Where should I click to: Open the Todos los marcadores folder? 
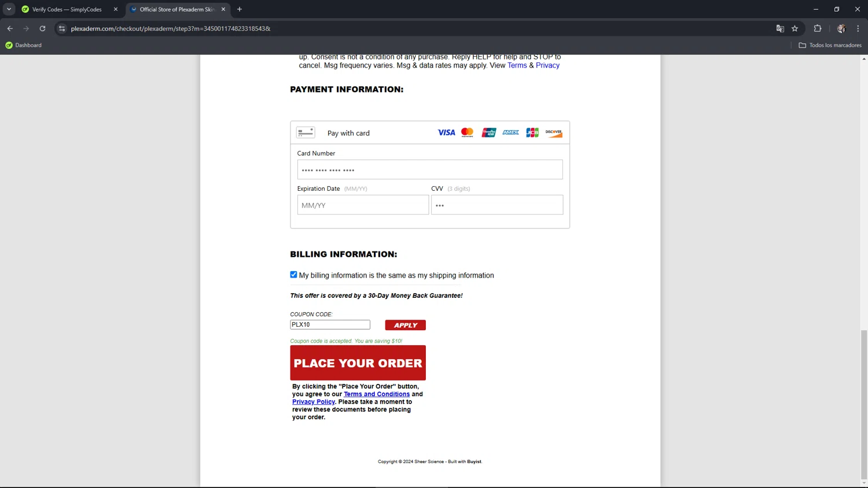830,45
